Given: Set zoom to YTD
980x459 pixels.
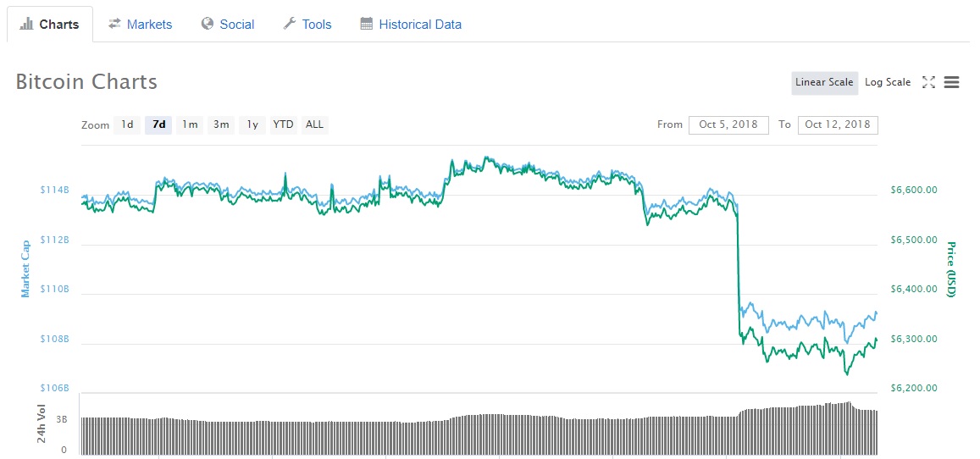Looking at the screenshot, I should (283, 124).
